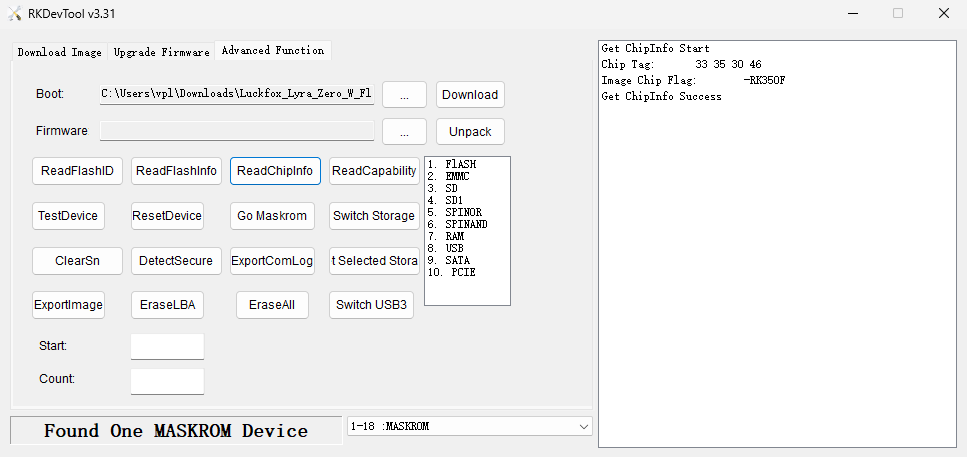Image resolution: width=967 pixels, height=457 pixels.
Task: Click the Switch USB3 button
Action: point(371,305)
